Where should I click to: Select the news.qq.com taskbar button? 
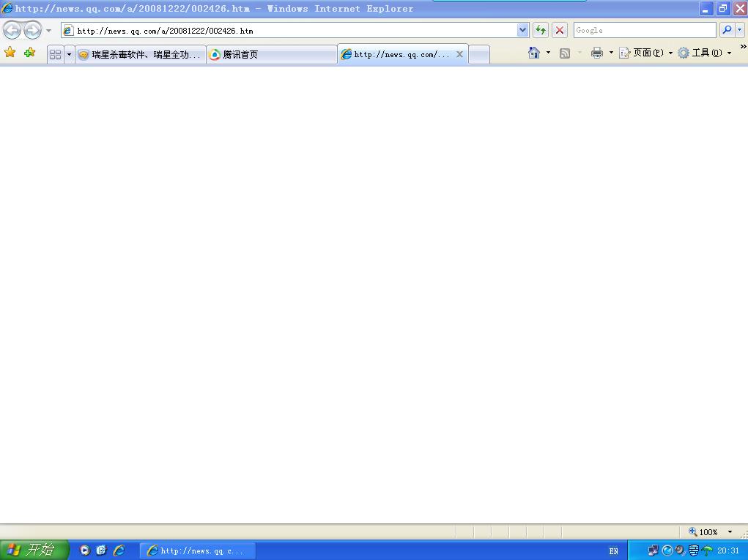198,550
